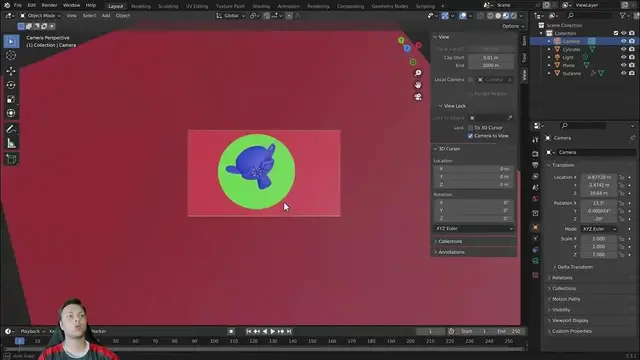
Task: Select the Transform tool
Action: tap(11, 113)
